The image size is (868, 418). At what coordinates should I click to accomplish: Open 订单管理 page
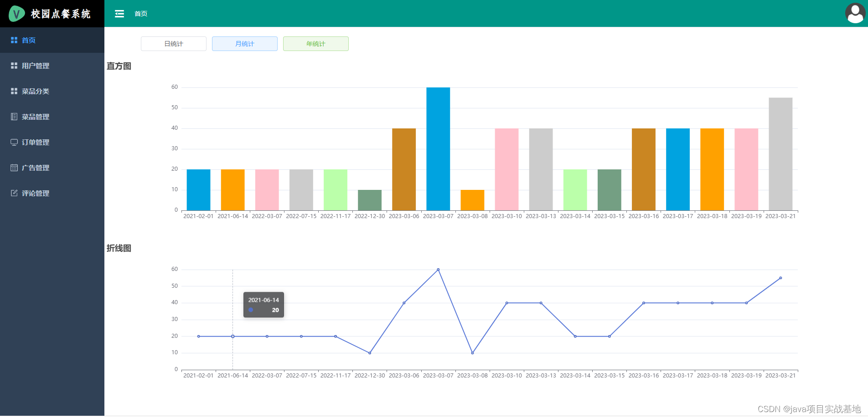click(52, 142)
